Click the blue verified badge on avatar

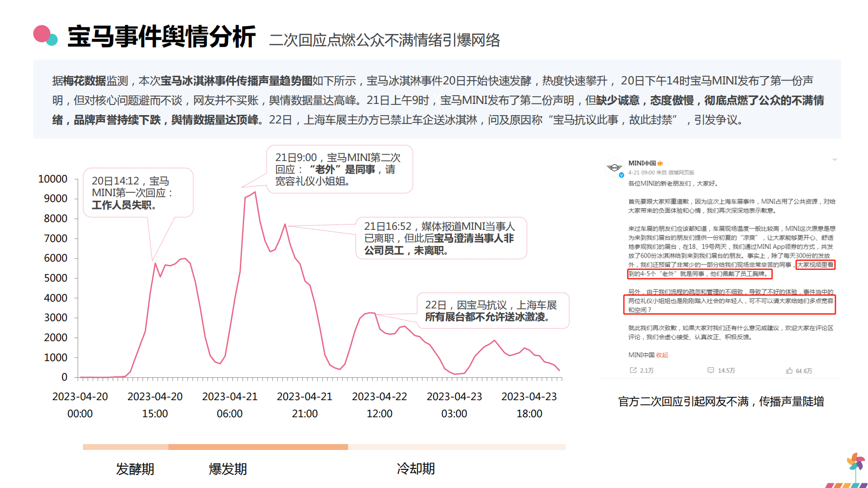[621, 175]
